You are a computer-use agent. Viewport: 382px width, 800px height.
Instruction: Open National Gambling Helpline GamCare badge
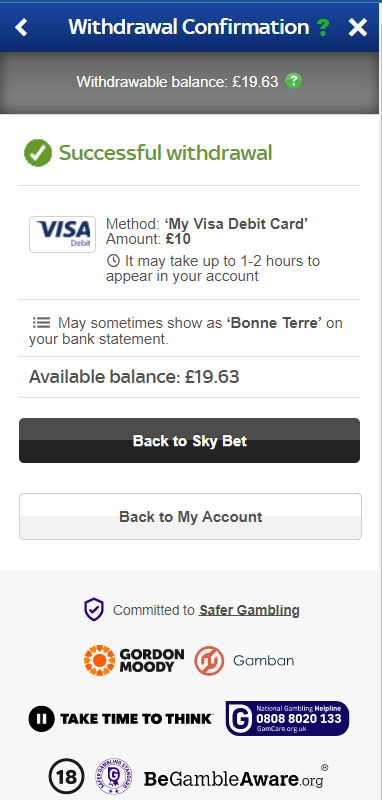(x=287, y=718)
